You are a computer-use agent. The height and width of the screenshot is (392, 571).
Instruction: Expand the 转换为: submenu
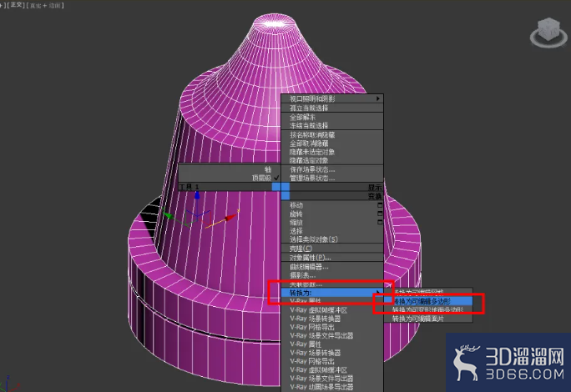pyautogui.click(x=332, y=293)
